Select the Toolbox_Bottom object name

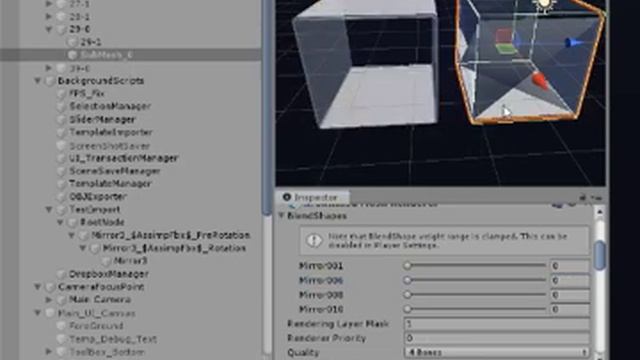tap(107, 351)
